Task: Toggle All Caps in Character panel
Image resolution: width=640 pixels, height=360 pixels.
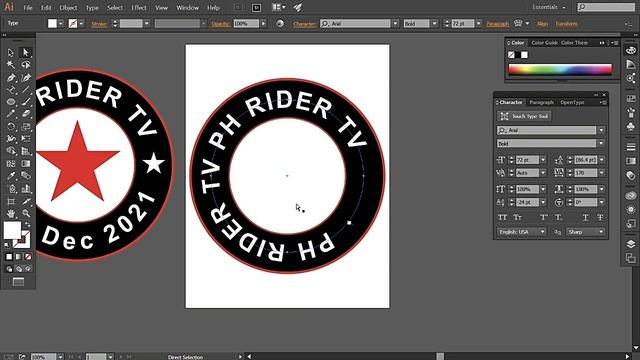Action: pos(502,218)
